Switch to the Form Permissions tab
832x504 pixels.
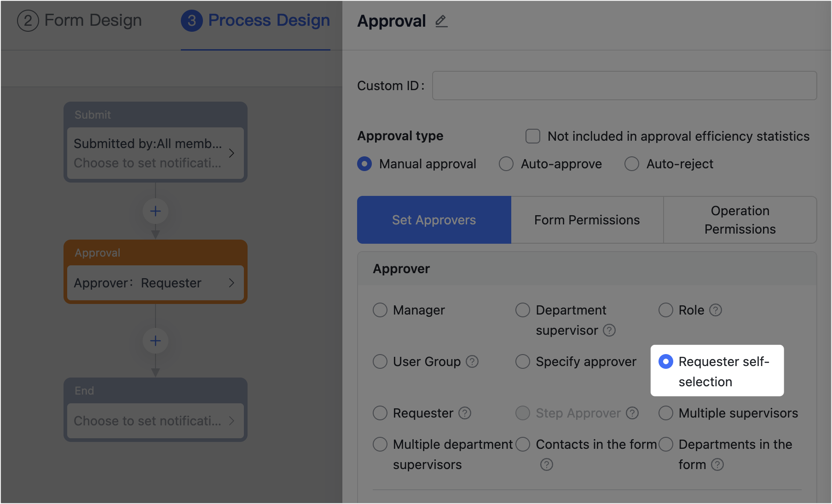pyautogui.click(x=587, y=220)
